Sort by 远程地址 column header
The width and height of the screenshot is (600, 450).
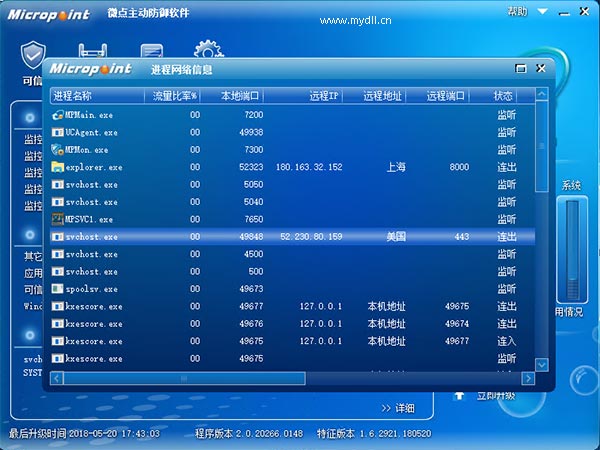click(x=375, y=96)
